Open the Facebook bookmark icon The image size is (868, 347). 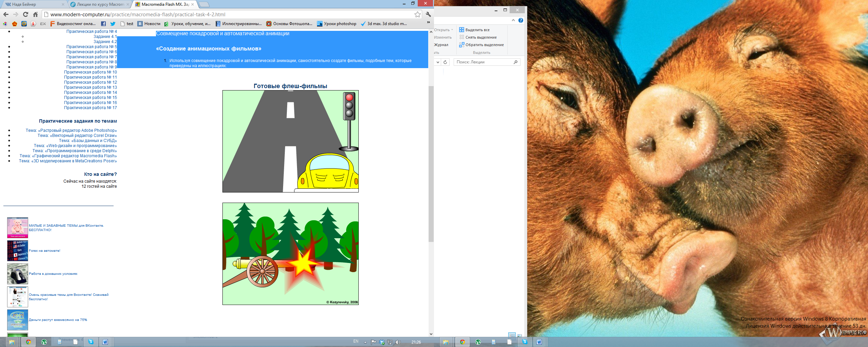103,24
